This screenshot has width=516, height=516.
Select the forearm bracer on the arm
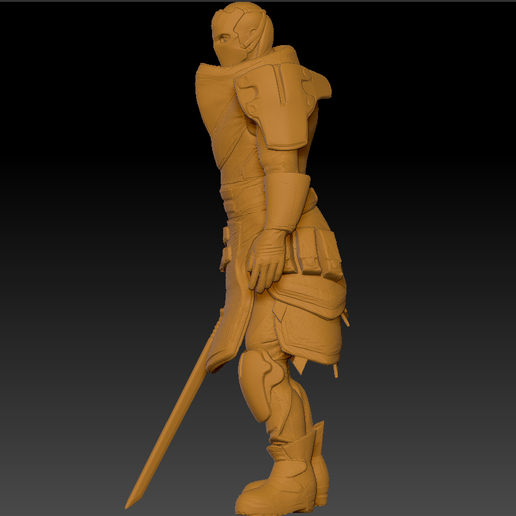coord(287,202)
